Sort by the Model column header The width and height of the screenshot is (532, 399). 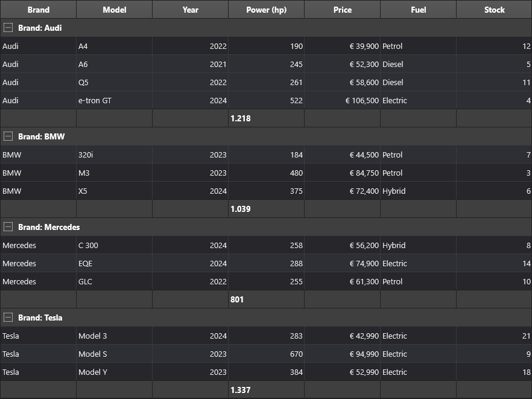[115, 10]
